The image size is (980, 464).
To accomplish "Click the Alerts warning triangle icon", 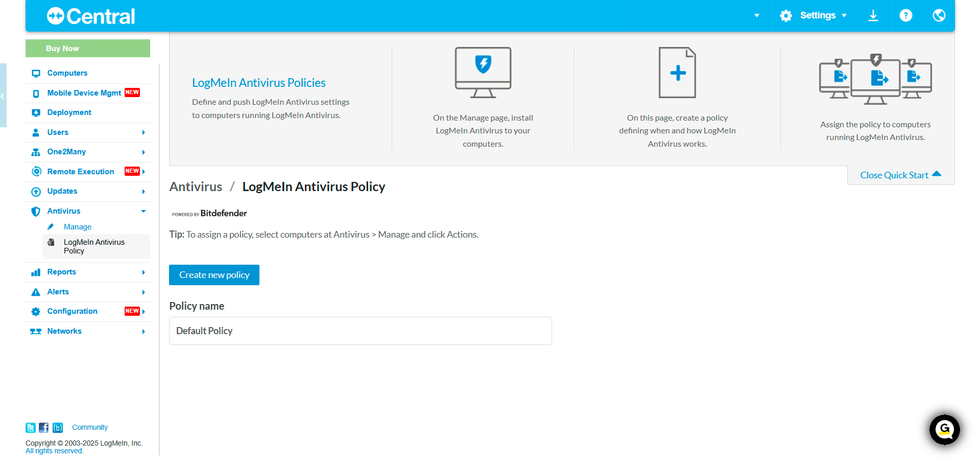I will (36, 292).
